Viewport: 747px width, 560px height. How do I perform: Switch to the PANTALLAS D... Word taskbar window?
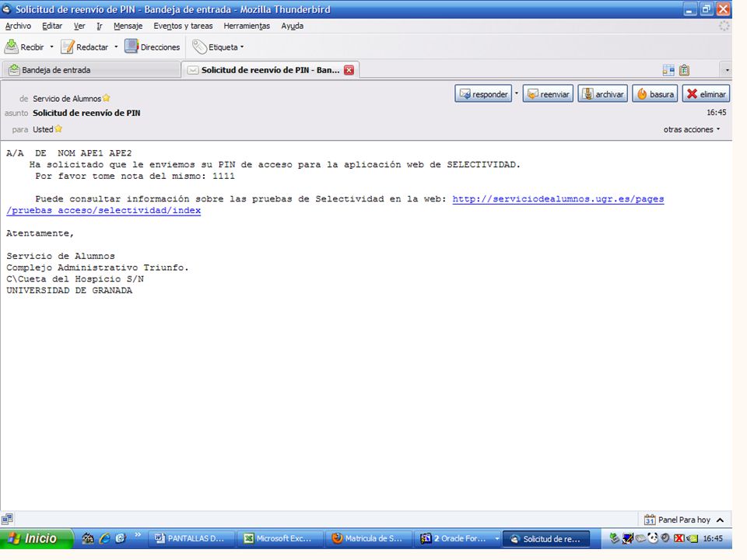click(191, 538)
